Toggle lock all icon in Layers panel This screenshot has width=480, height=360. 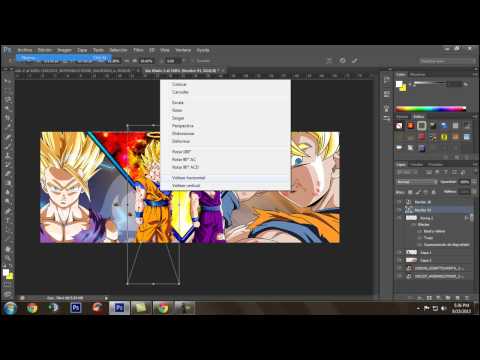pos(434,192)
